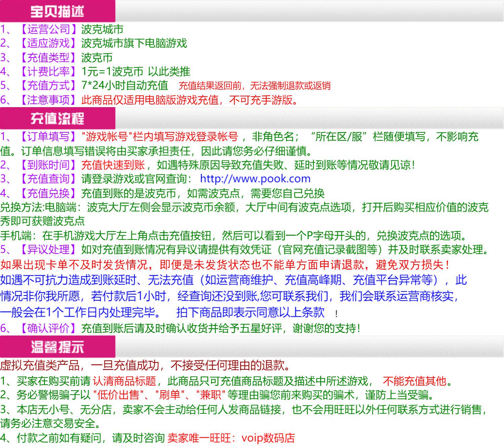Click the red text ""游戏帐号"栏内填写游戏登录帐号"
The width and height of the screenshot is (504, 446).
point(160,137)
